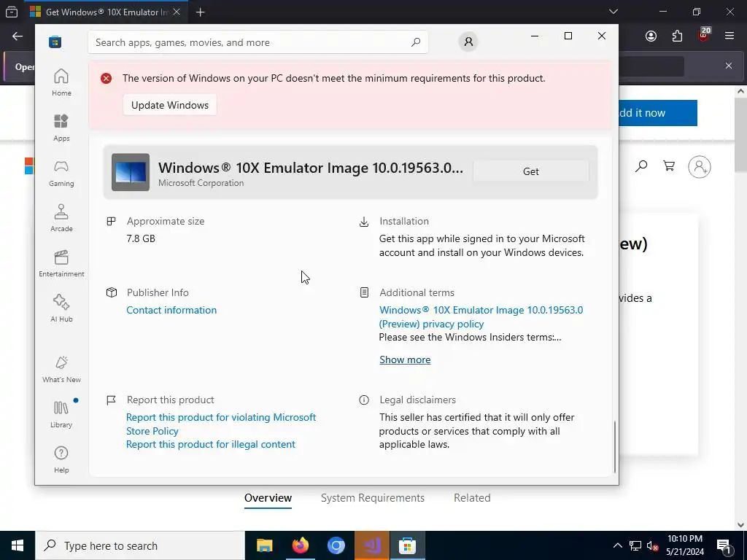Open AI Hub in Store sidebar
Image resolution: width=747 pixels, height=560 pixels.
click(x=61, y=309)
